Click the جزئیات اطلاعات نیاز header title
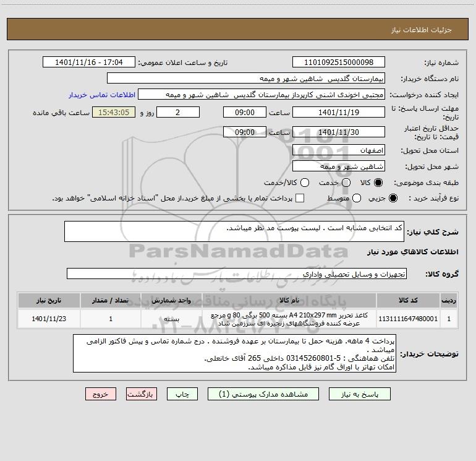476x461 pixels. click(x=422, y=30)
